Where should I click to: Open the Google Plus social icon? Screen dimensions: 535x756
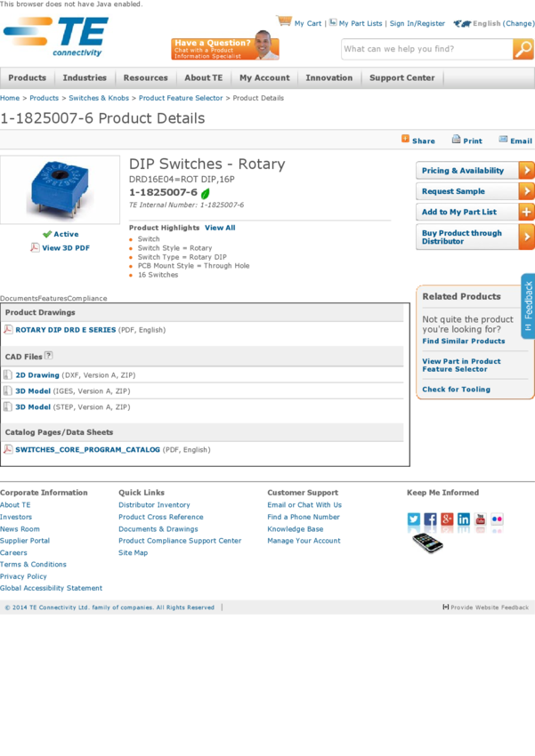pos(447,519)
